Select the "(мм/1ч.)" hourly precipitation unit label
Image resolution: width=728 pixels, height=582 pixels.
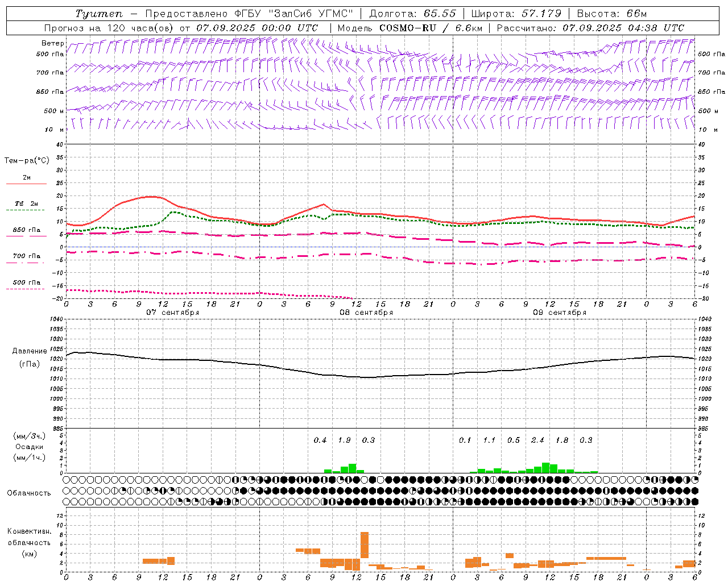[28, 458]
